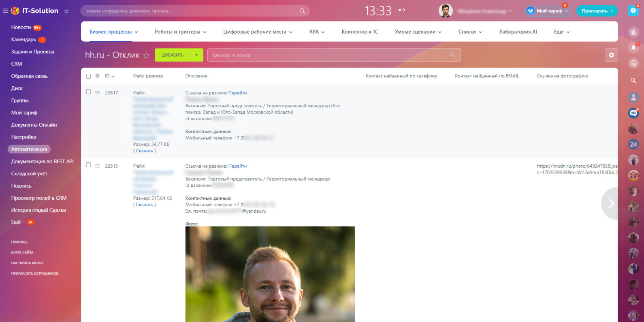
Task: Click the search icon in the right sidebar
Action: (633, 81)
